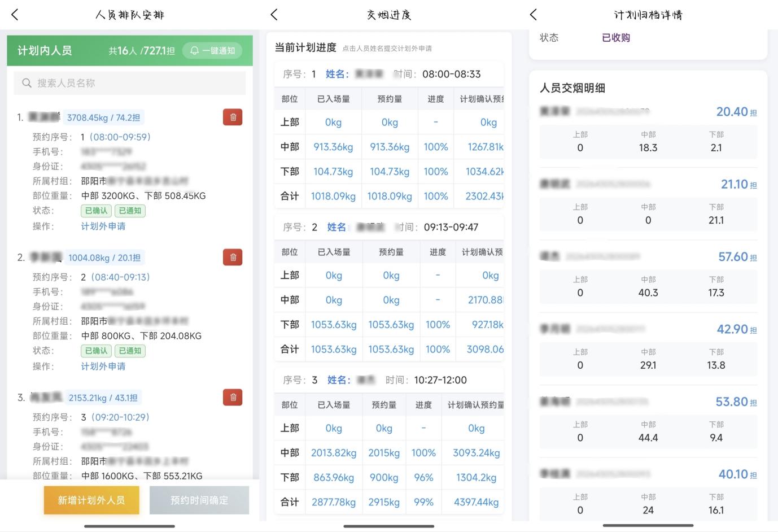Tap back arrow on 计划归档详情 screen
Image resolution: width=778 pixels, height=532 pixels.
(x=534, y=15)
